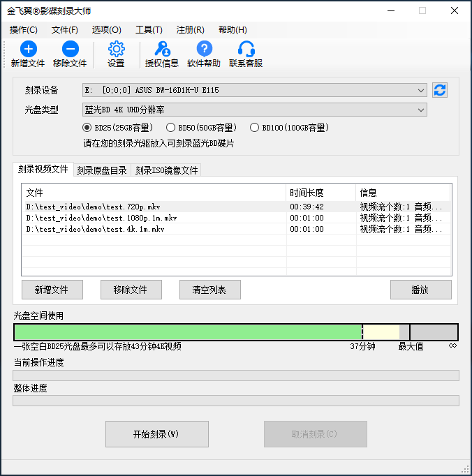Refresh burner device list icon
This screenshot has height=476, width=472.
coord(439,90)
